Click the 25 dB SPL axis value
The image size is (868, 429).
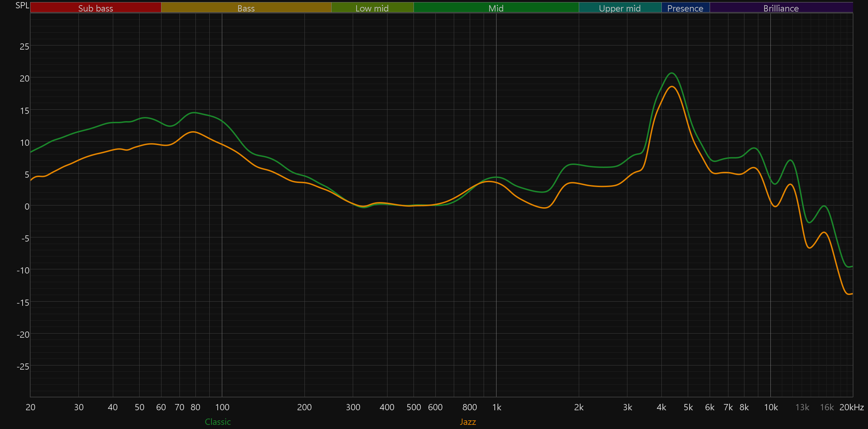24,47
